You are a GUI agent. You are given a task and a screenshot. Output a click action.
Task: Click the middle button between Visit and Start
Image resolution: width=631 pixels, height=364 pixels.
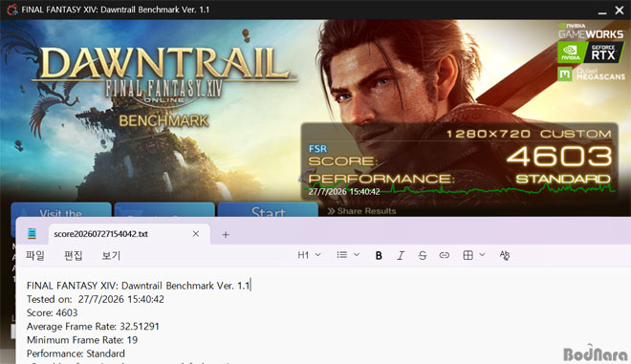pyautogui.click(x=164, y=209)
